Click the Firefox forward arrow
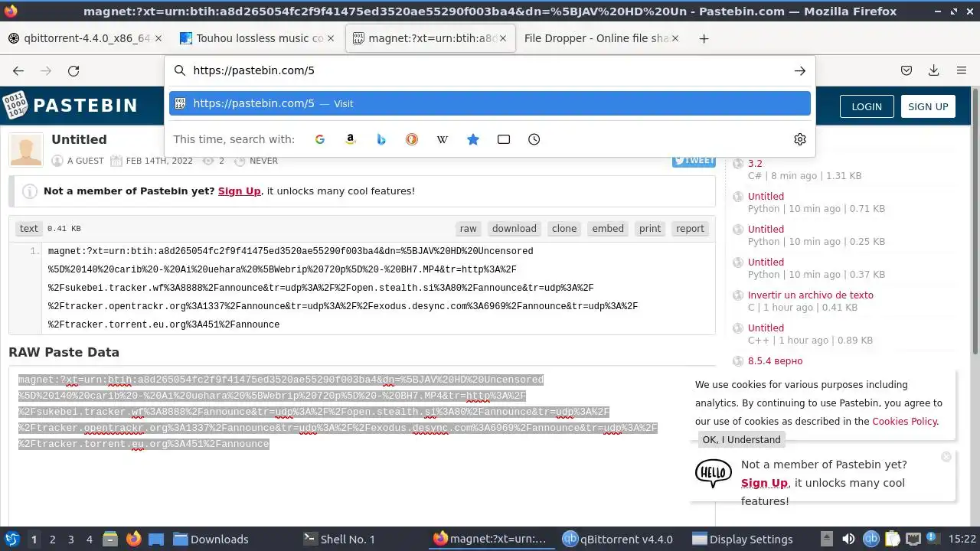This screenshot has width=980, height=551. (46, 70)
